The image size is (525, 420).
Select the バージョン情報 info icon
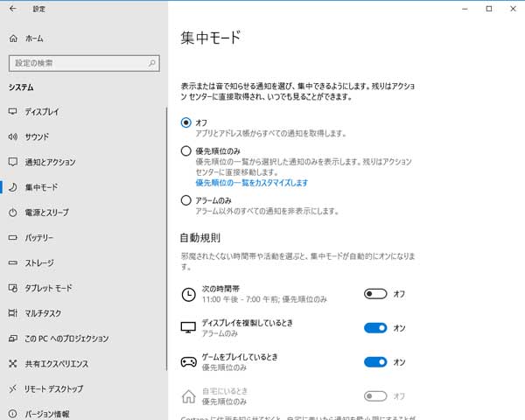13,414
